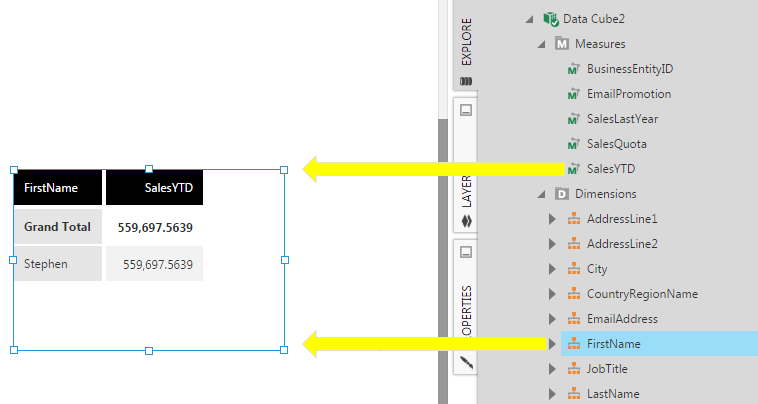The height and width of the screenshot is (404, 758).
Task: Click the SalesQuota measure icon
Action: click(573, 144)
